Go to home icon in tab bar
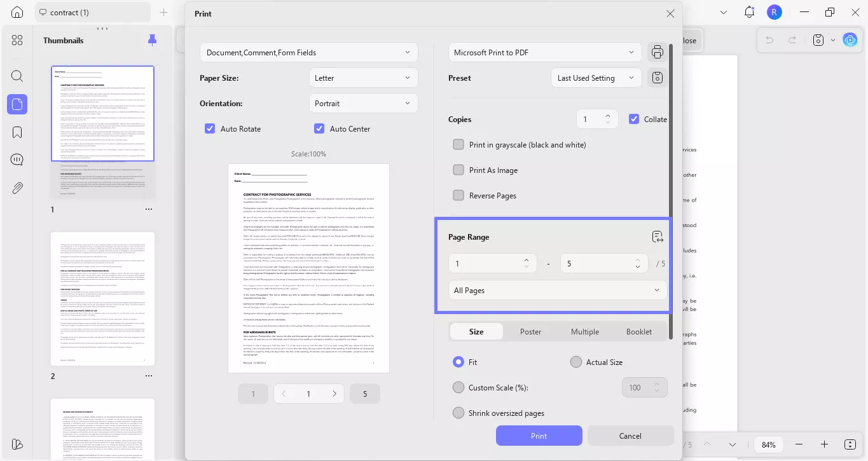 tap(17, 12)
